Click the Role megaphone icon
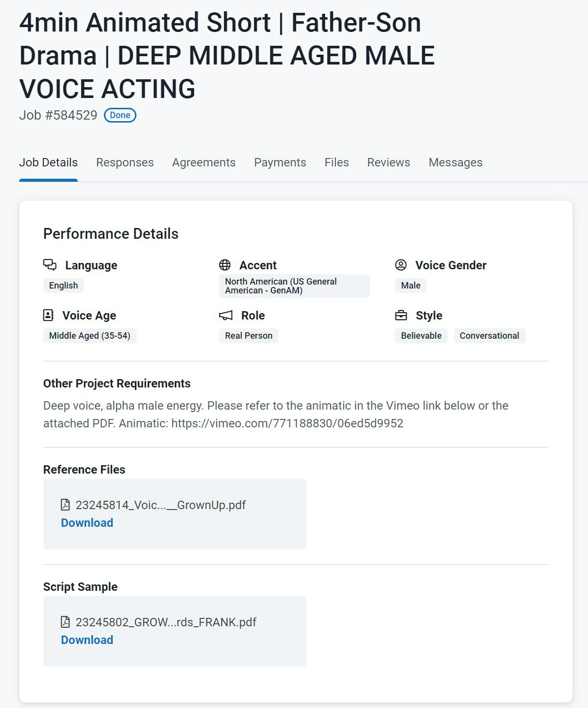This screenshot has height=708, width=588. (226, 315)
